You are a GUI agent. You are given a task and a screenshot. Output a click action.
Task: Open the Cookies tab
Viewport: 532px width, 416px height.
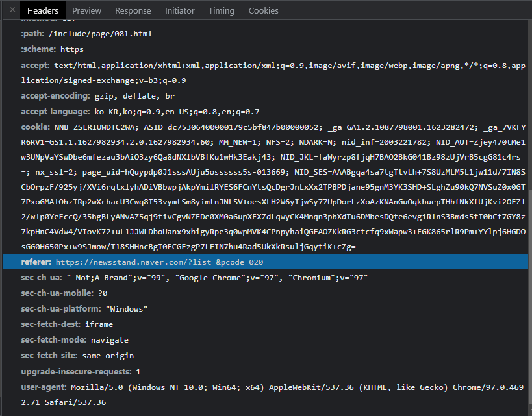coord(263,10)
